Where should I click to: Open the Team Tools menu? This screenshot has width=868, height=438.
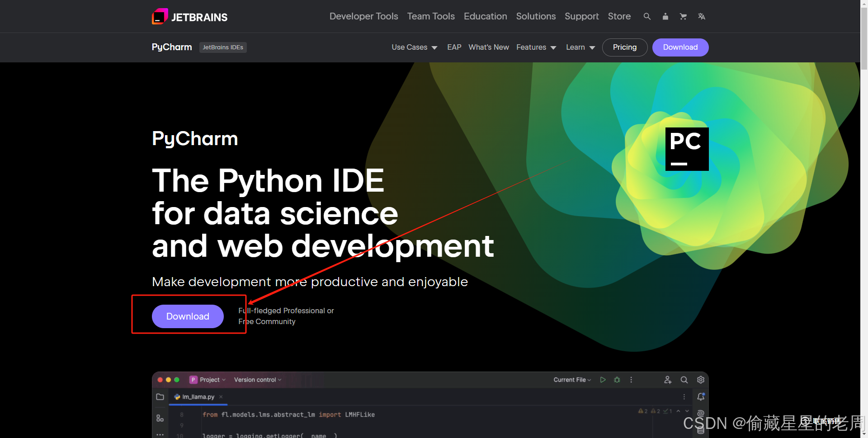tap(431, 16)
